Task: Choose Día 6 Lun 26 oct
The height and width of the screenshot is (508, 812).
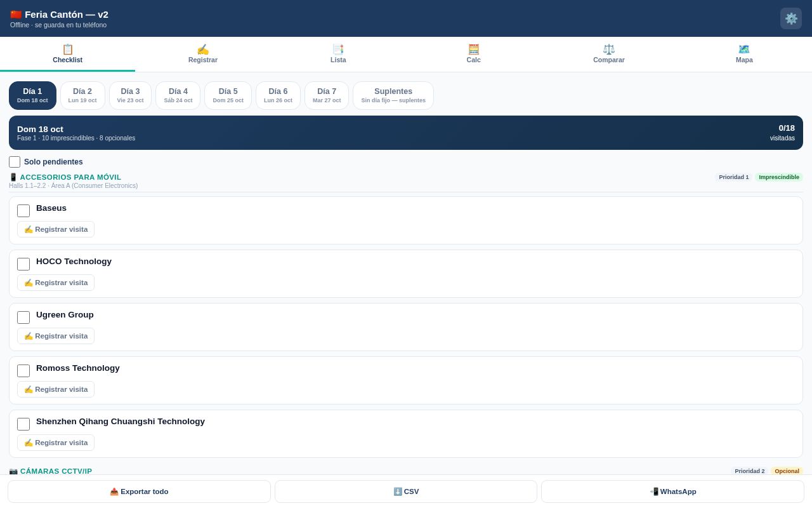Action: tap(278, 95)
